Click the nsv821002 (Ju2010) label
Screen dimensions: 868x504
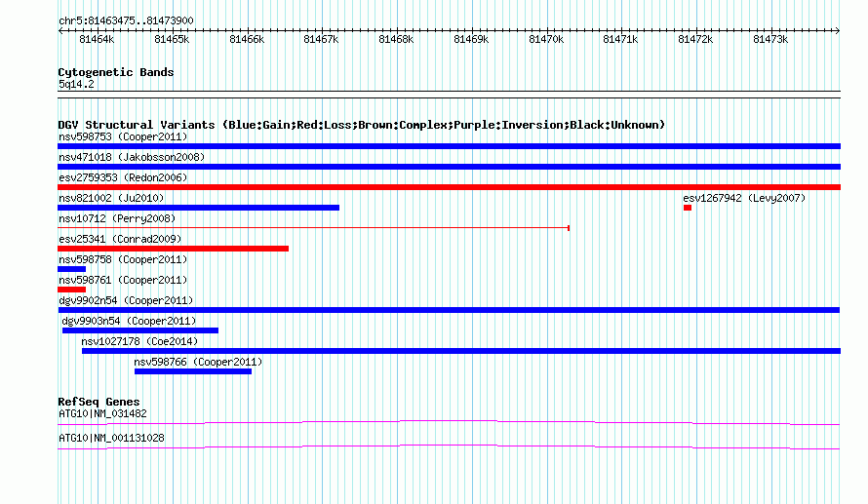(111, 198)
